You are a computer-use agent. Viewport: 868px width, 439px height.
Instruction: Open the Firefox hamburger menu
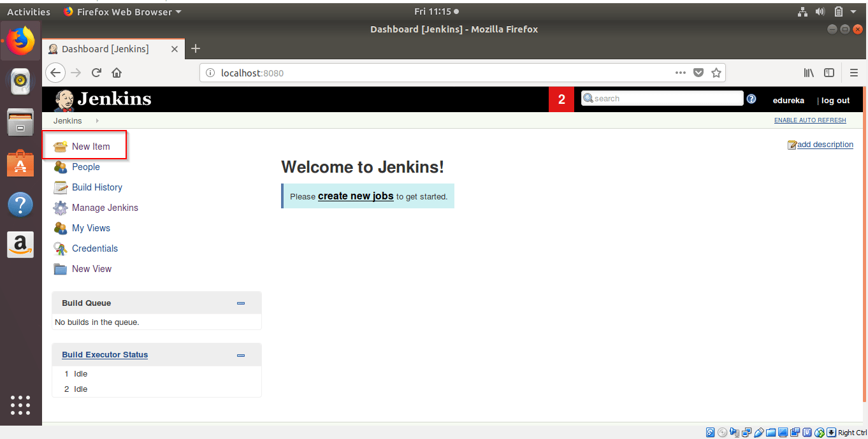coord(854,73)
